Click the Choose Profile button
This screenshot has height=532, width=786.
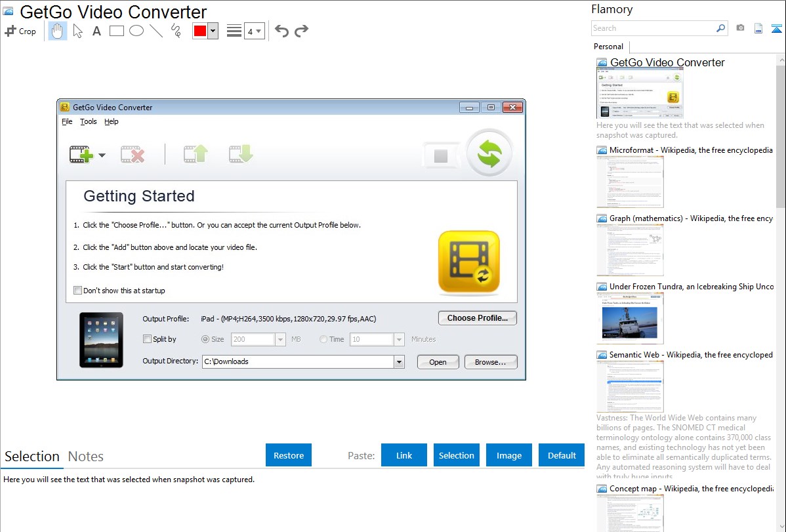(477, 318)
